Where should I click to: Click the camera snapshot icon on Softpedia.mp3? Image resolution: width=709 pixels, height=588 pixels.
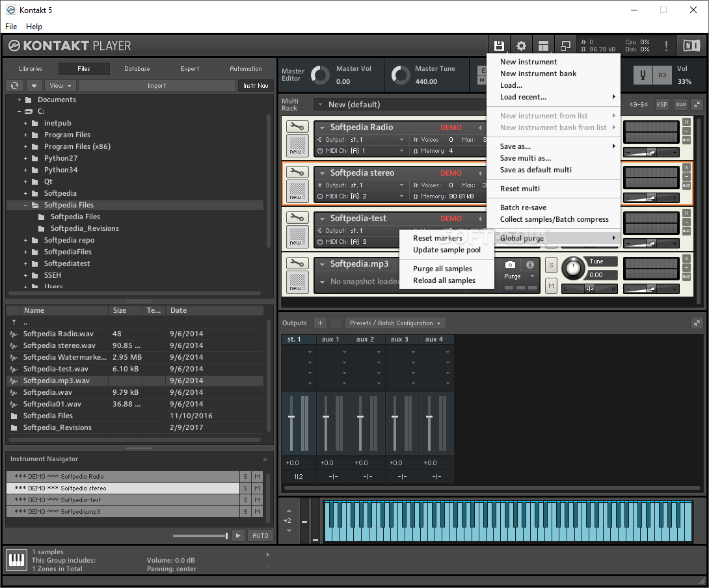click(510, 265)
